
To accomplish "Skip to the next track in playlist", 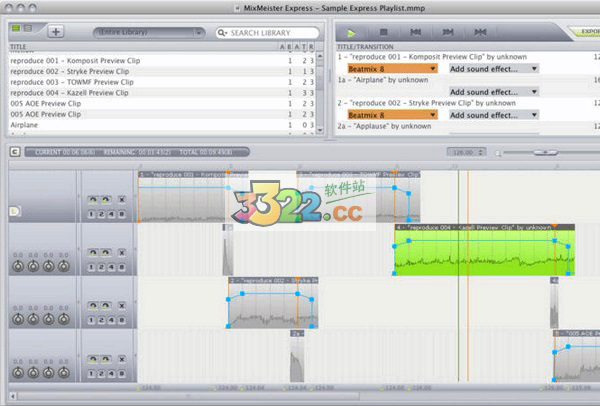I will (448, 33).
